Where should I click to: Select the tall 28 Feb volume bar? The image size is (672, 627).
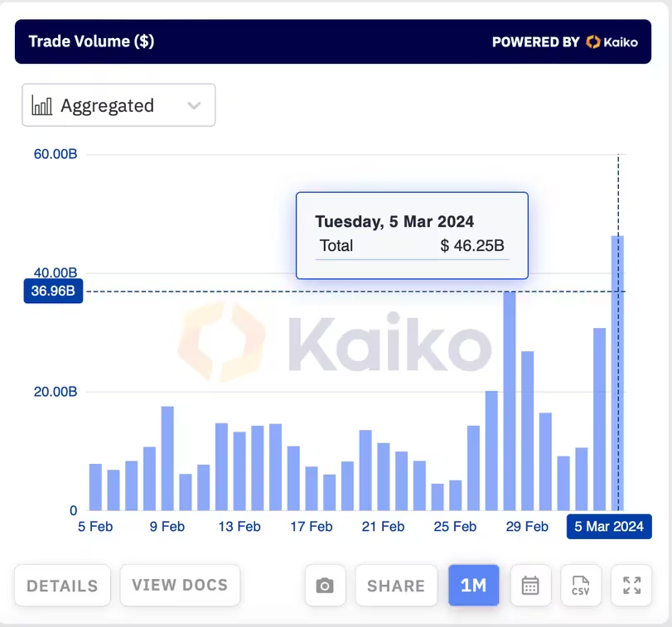pyautogui.click(x=510, y=401)
